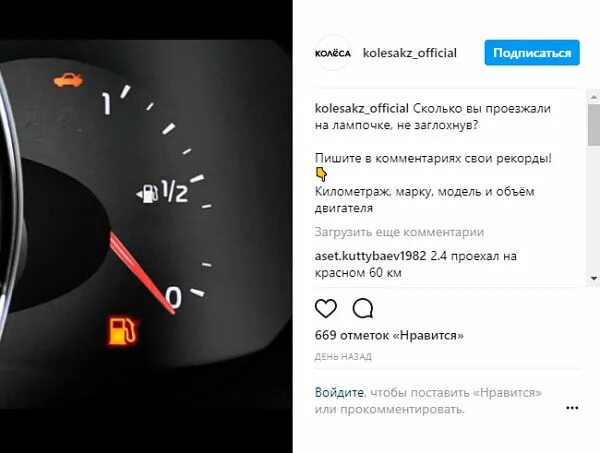
Task: Click kolesakz_official username in caption
Action: (x=362, y=108)
